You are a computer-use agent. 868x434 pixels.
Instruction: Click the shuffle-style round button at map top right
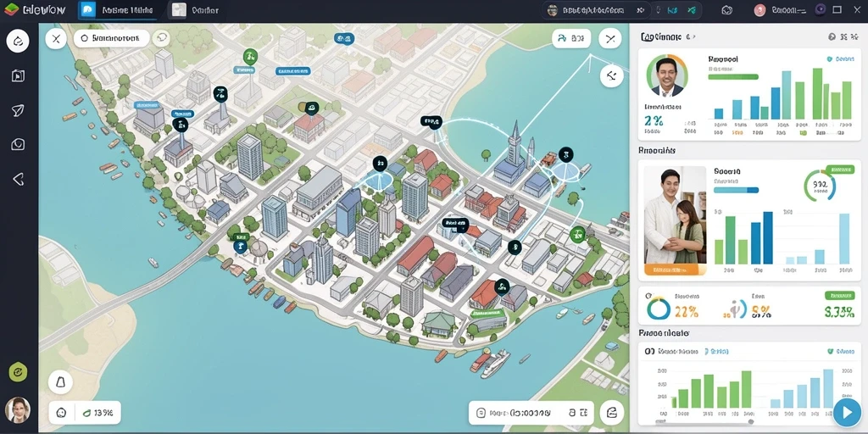pyautogui.click(x=610, y=38)
